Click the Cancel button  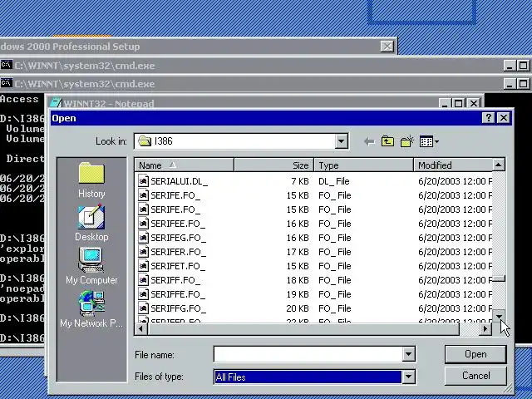point(475,376)
